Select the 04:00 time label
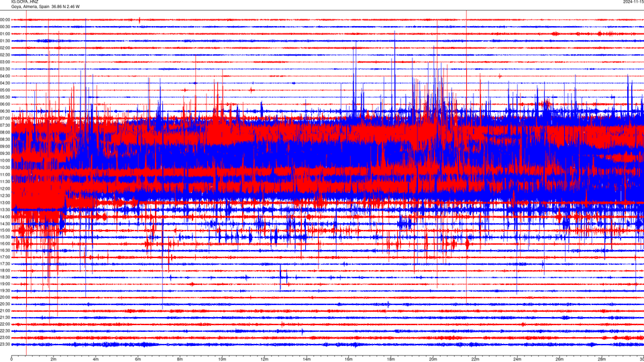 point(5,76)
